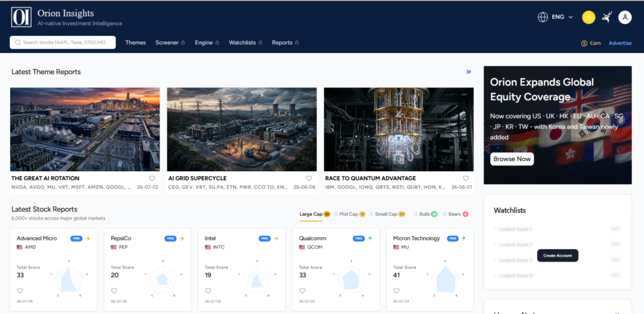The image size is (644, 314).
Task: Open the locked Engine menu item
Action: coord(207,43)
